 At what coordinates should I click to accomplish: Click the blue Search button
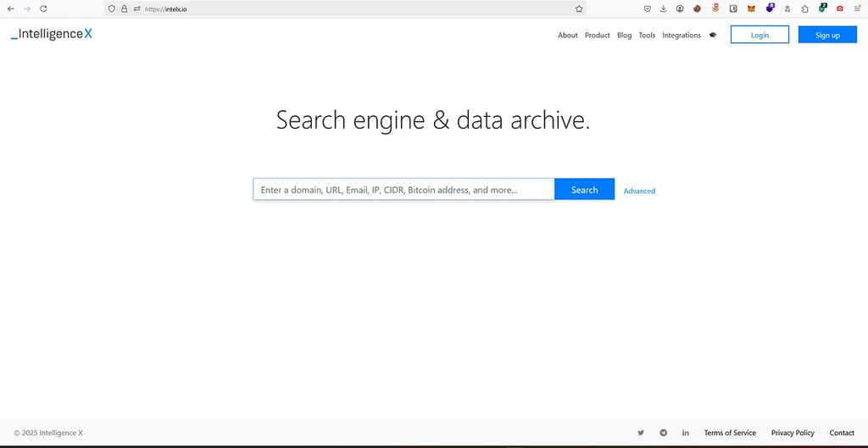point(585,189)
